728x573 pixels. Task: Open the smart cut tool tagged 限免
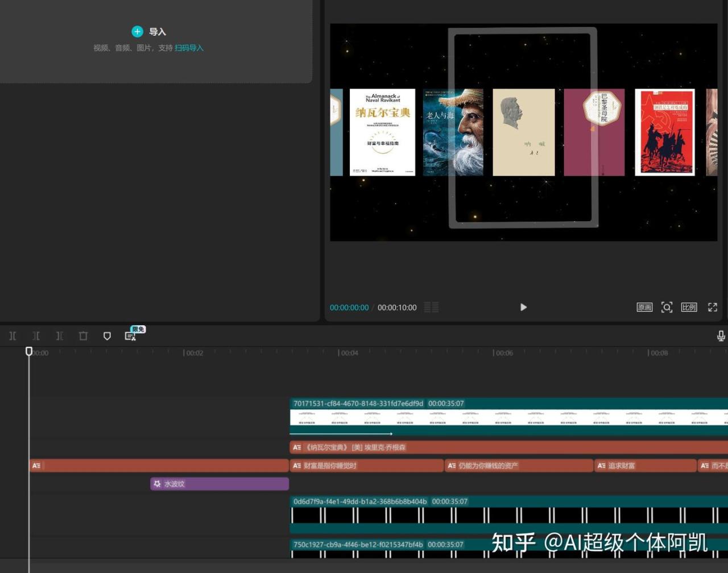pyautogui.click(x=130, y=336)
